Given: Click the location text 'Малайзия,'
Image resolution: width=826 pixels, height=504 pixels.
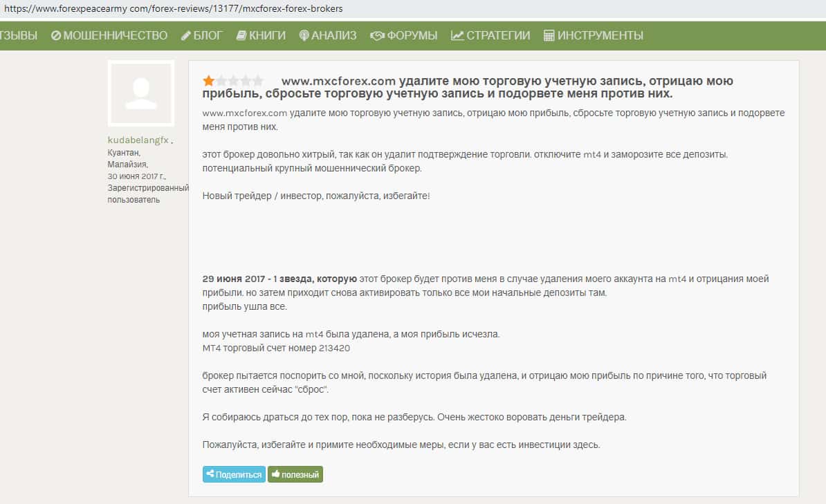Looking at the screenshot, I should coord(127,165).
